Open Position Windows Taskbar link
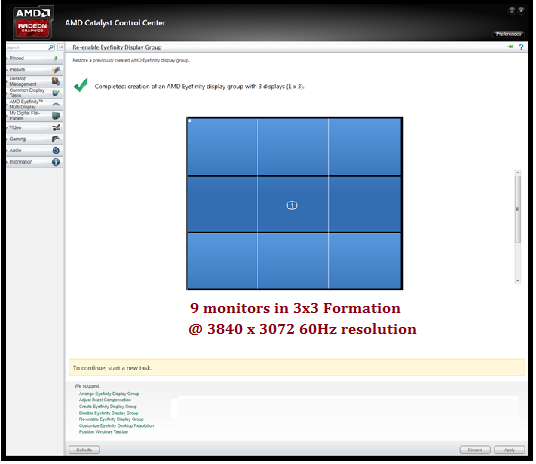 [x=103, y=433]
